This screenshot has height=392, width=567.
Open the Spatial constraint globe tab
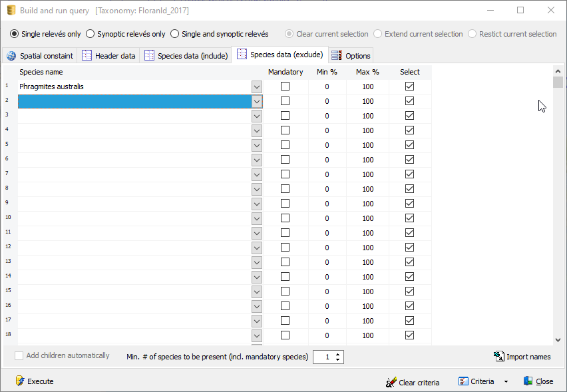(11, 56)
